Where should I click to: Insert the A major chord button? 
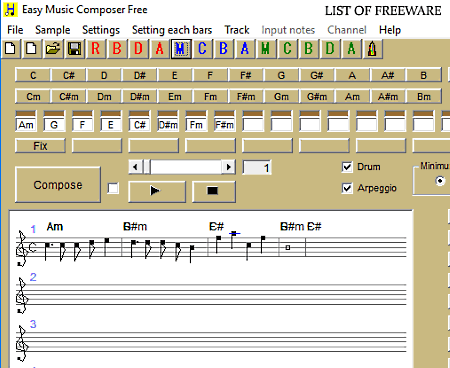point(352,75)
